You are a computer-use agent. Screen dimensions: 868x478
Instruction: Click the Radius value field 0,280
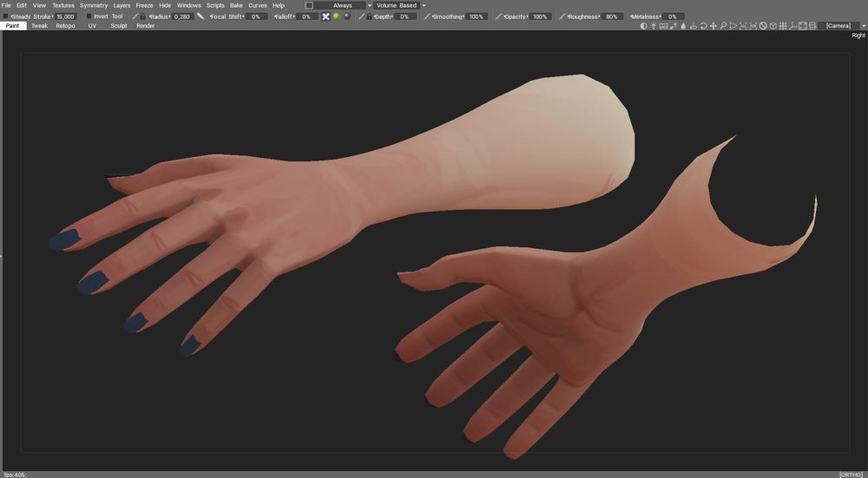182,16
